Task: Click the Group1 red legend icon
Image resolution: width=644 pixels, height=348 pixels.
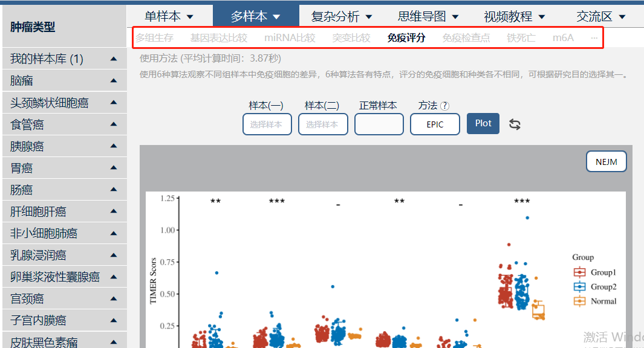Action: point(579,272)
